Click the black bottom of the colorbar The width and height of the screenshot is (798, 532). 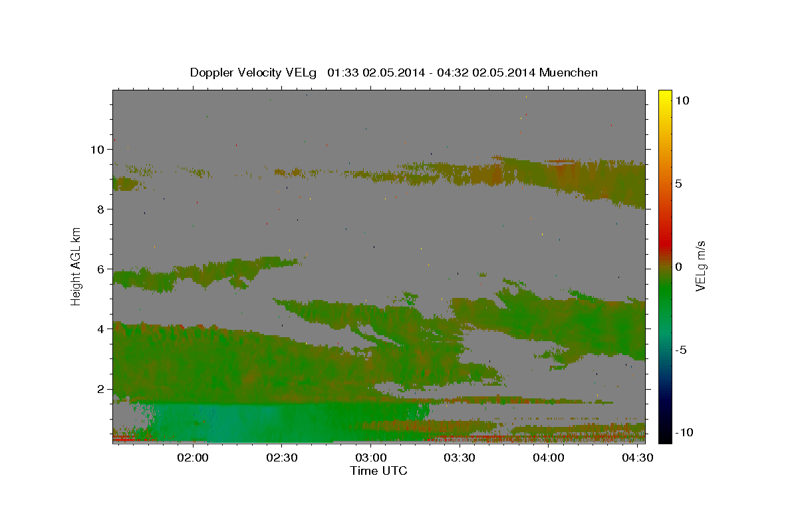(x=665, y=436)
